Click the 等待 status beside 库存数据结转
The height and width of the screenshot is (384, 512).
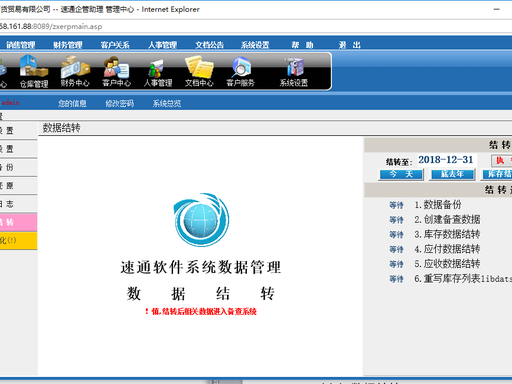coord(396,234)
